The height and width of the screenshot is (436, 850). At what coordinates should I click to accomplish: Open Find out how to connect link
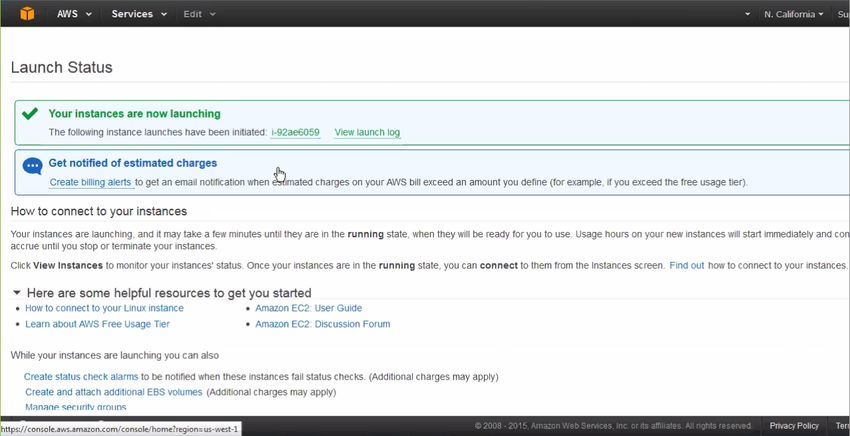(x=686, y=266)
